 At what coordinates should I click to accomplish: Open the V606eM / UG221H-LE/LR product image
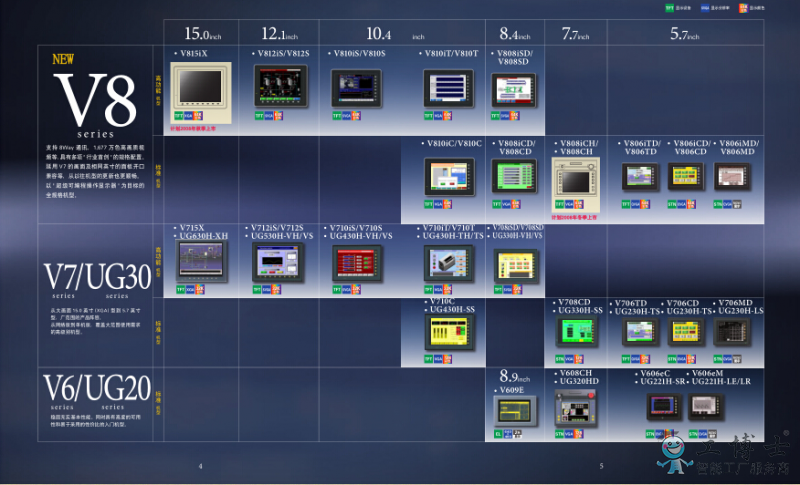[x=706, y=406]
